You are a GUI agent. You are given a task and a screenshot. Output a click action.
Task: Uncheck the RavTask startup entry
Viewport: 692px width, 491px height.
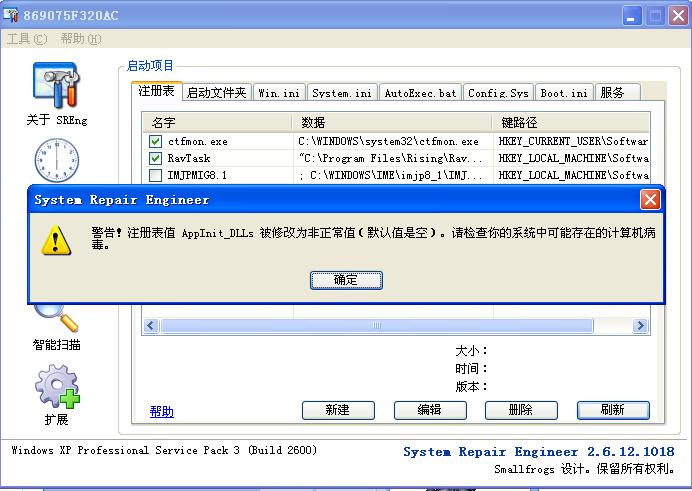click(155, 158)
